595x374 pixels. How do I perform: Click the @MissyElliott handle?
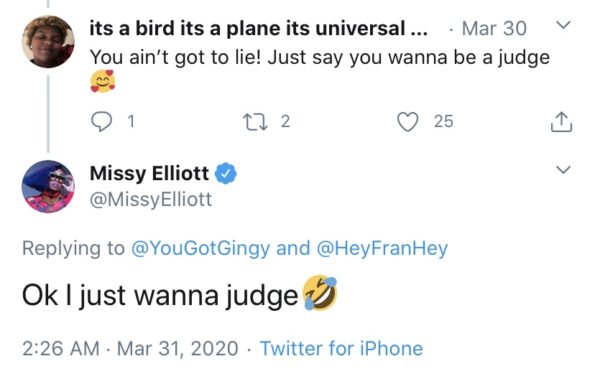[151, 200]
